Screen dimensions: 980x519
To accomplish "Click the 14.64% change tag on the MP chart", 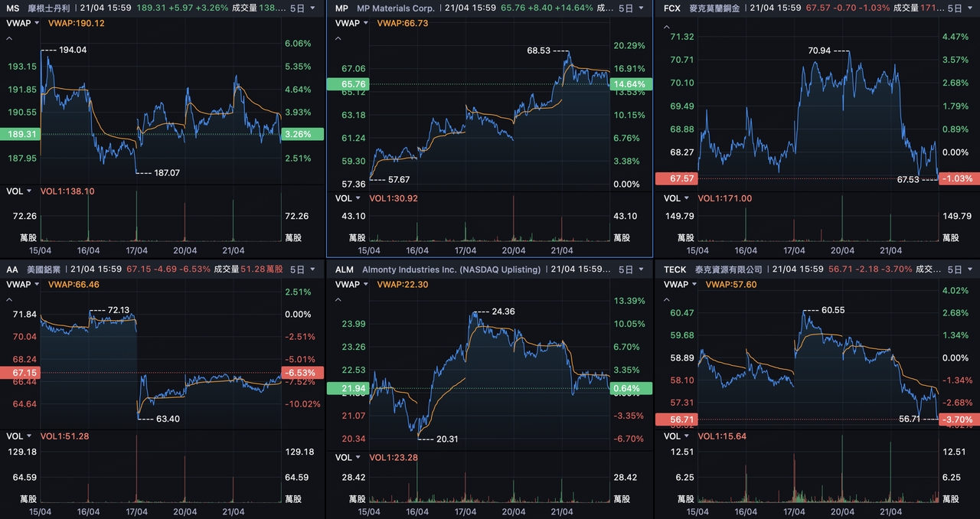I will [x=631, y=83].
